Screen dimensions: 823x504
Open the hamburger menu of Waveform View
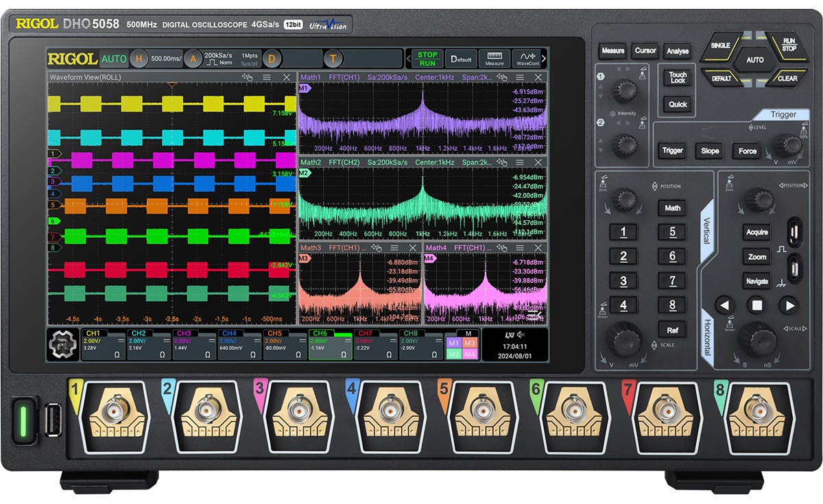(x=267, y=77)
